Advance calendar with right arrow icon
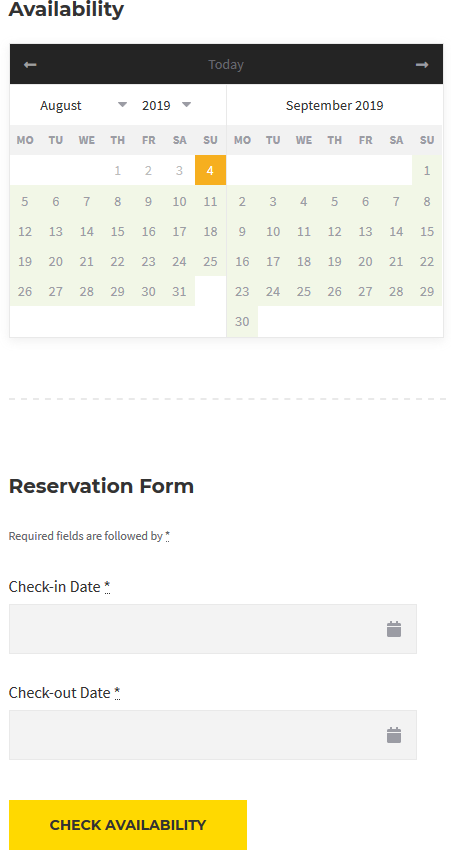 (422, 65)
